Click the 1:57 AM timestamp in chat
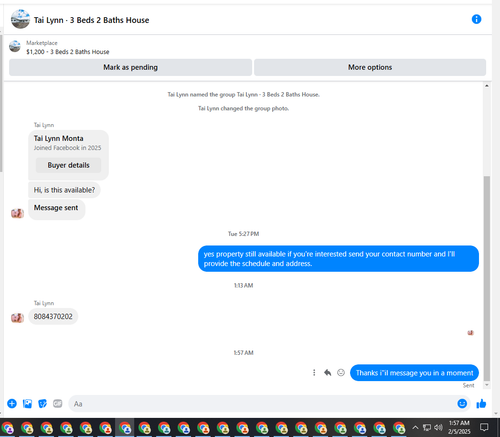 pos(243,353)
